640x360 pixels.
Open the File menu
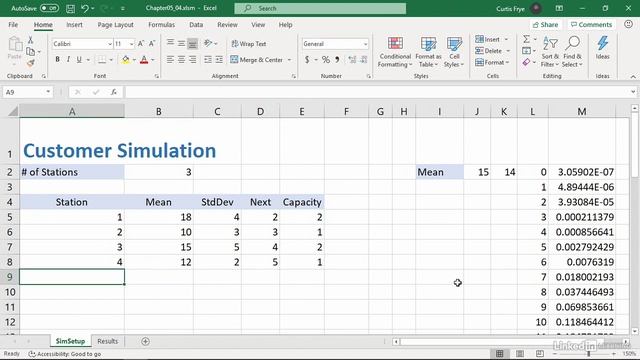click(13, 24)
